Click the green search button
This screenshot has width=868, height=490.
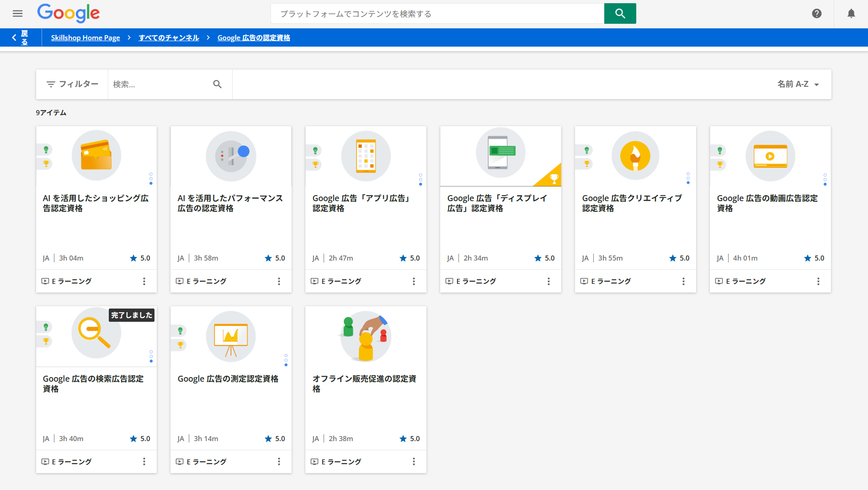click(620, 14)
